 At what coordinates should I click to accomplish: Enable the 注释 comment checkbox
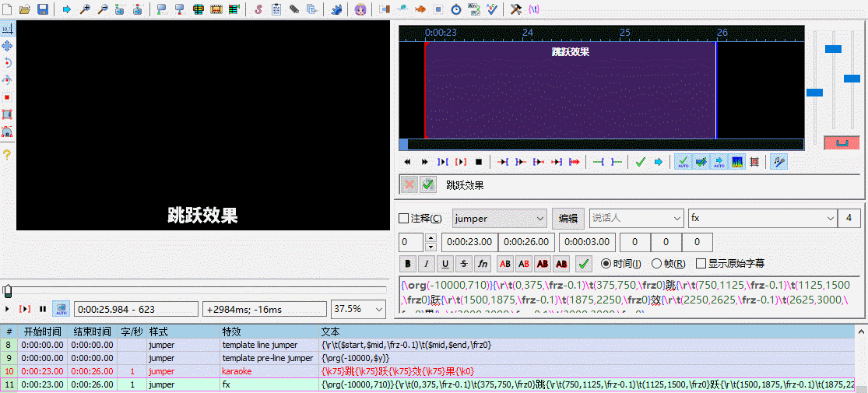pos(403,219)
